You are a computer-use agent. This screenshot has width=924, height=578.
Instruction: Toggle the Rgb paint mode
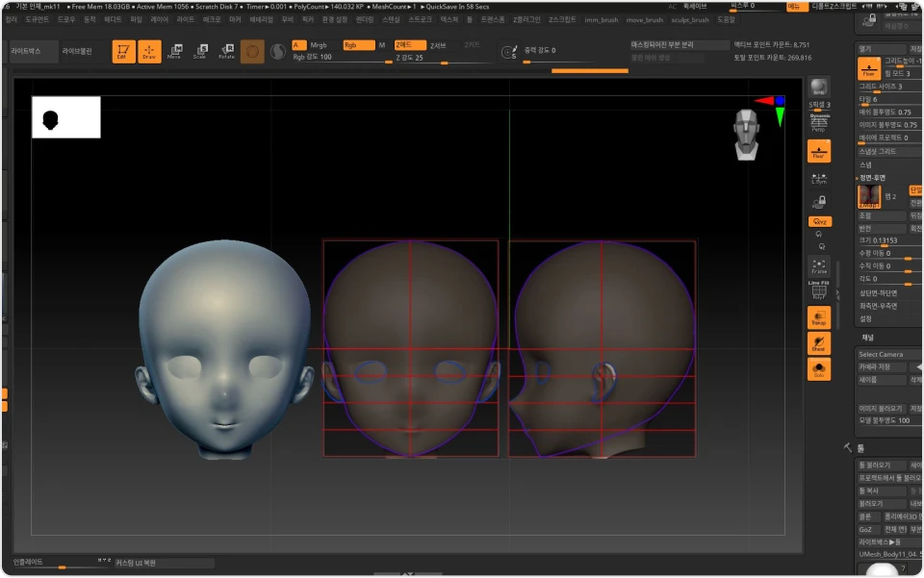pyautogui.click(x=358, y=45)
